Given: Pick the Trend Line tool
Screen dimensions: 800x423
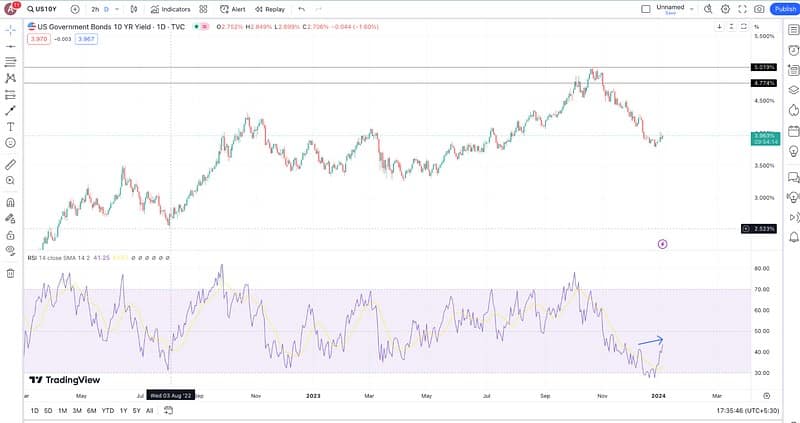Looking at the screenshot, I should (x=10, y=111).
